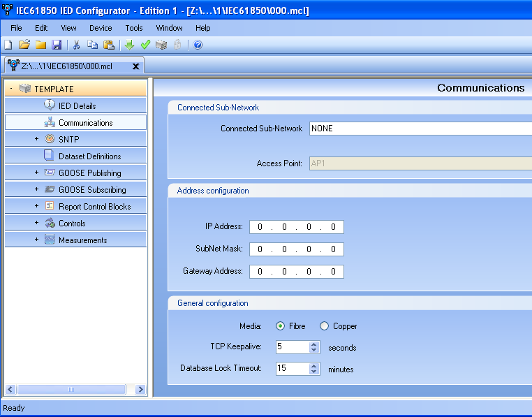Save configuration with the floppy disk icon

click(x=57, y=45)
